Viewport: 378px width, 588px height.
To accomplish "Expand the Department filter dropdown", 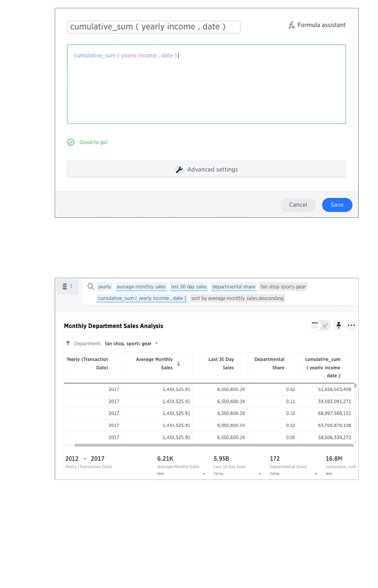I will tap(157, 343).
